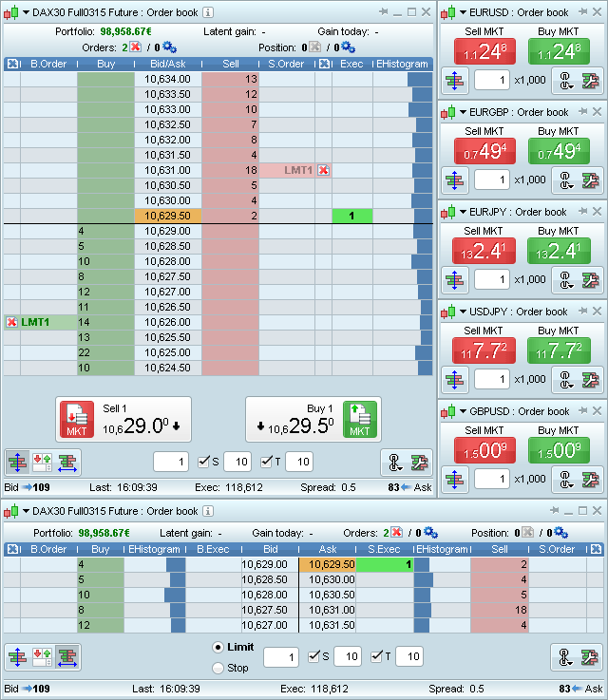Toggle the S checkbox in top DAX30 panel
This screenshot has width=608, height=700.
point(204,462)
